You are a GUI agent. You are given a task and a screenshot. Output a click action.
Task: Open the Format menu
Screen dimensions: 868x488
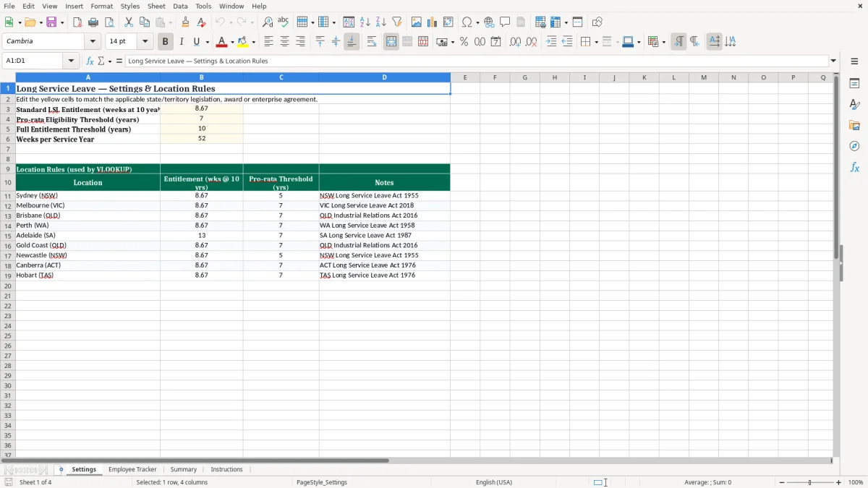pos(101,6)
